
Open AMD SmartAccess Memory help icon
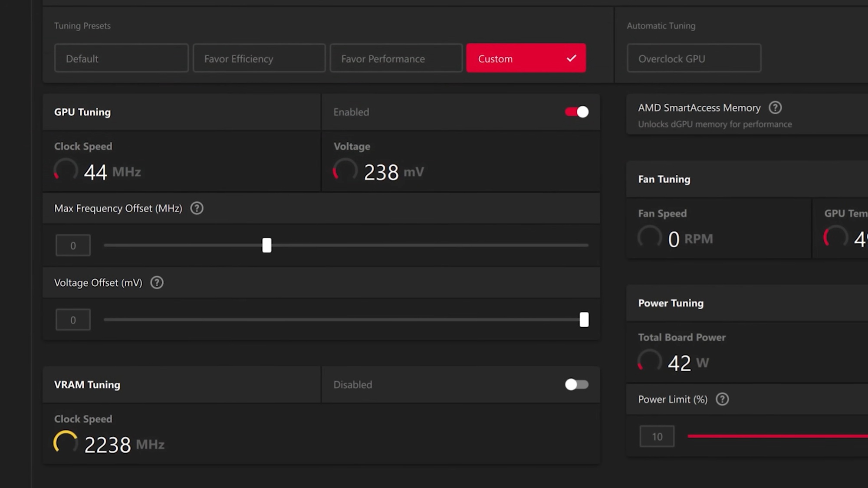tap(775, 108)
